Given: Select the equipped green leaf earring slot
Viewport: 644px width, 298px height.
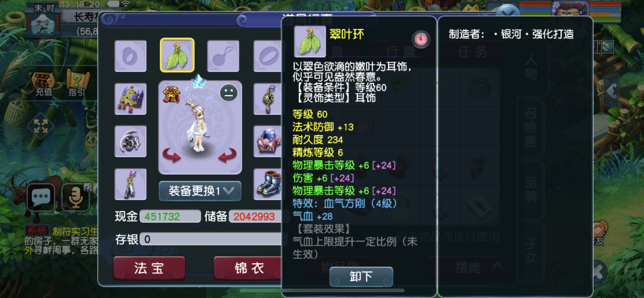Looking at the screenshot, I should tap(177, 55).
